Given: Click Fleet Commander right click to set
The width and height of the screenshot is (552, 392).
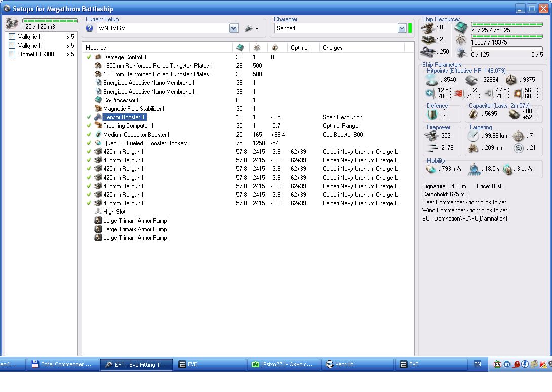Looking at the screenshot, I should click(464, 202).
